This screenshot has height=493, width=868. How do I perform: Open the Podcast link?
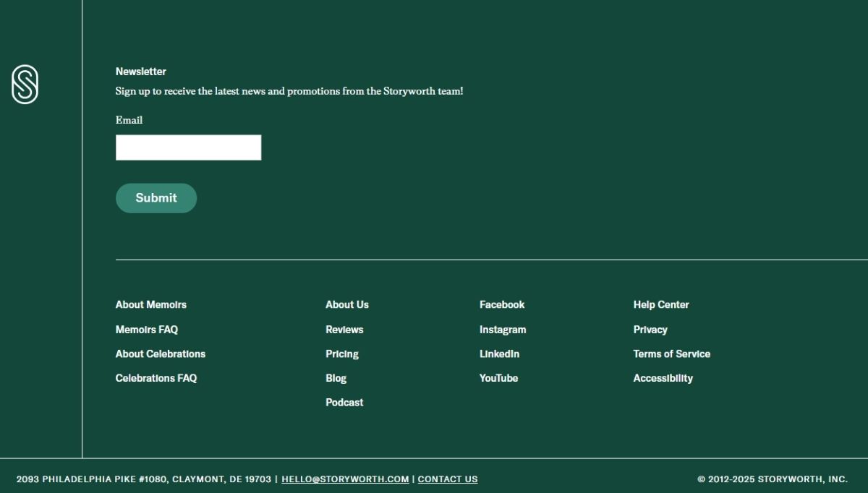(344, 403)
